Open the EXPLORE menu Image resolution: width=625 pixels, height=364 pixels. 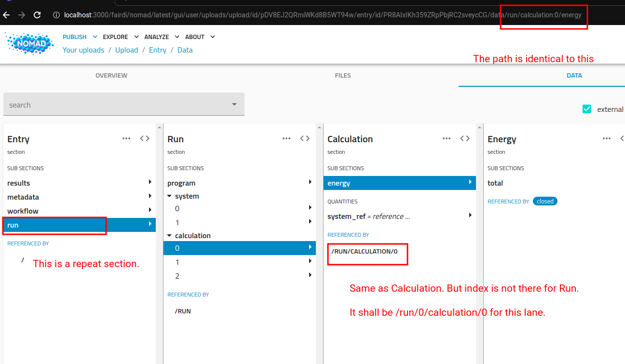(x=121, y=37)
